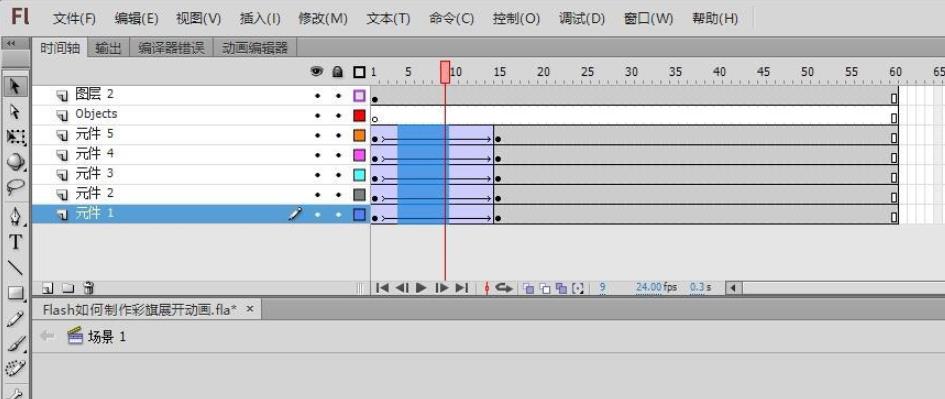Jump to last frame of timeline
Viewport: 945px width, 399px height.
pos(462,288)
